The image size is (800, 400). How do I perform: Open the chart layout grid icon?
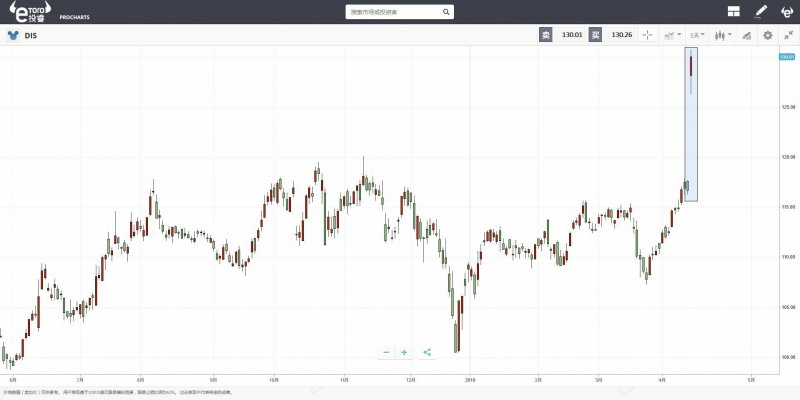point(734,12)
